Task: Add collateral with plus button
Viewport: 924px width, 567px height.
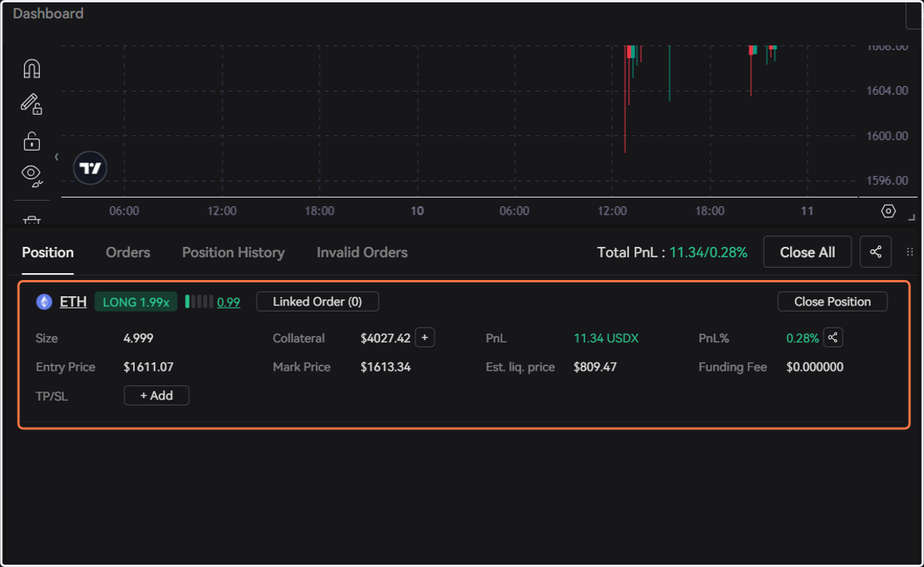Action: pos(425,338)
